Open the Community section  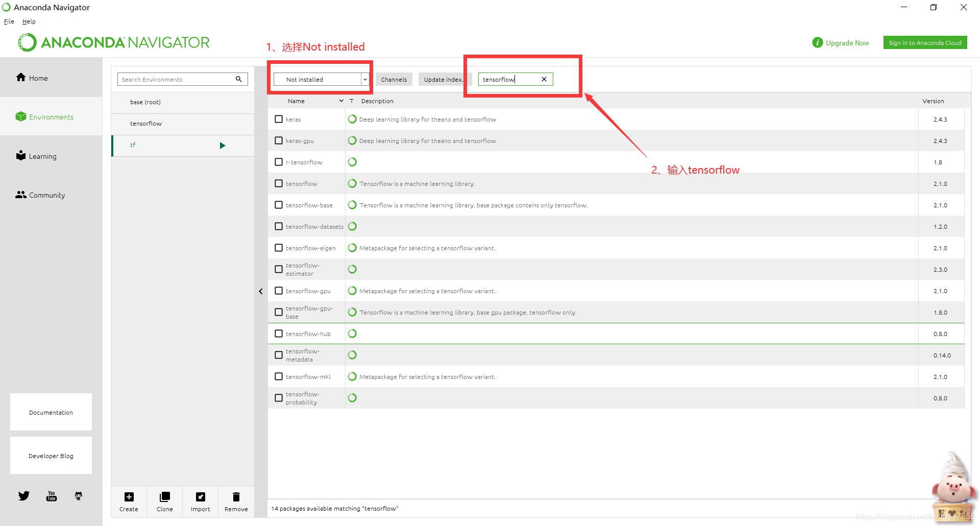pyautogui.click(x=40, y=195)
